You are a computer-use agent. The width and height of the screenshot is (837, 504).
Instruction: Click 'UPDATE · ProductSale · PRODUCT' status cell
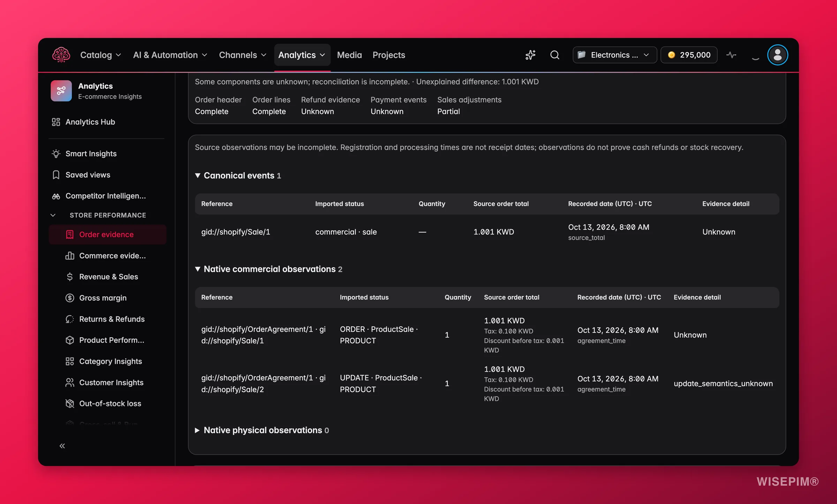pyautogui.click(x=381, y=384)
